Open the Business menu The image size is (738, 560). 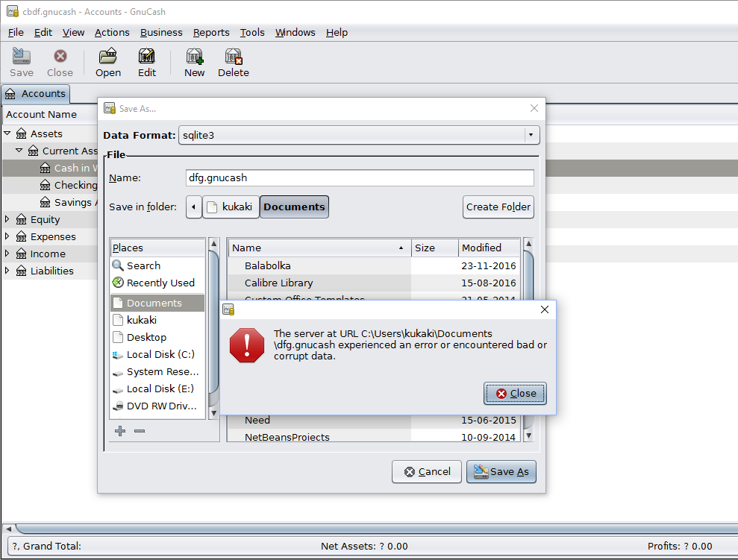[x=161, y=33]
